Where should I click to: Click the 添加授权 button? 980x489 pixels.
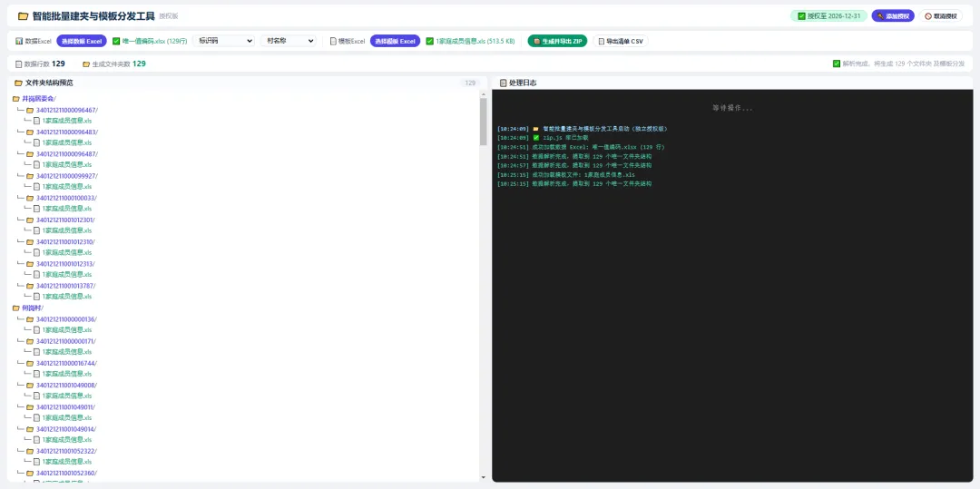click(x=893, y=16)
